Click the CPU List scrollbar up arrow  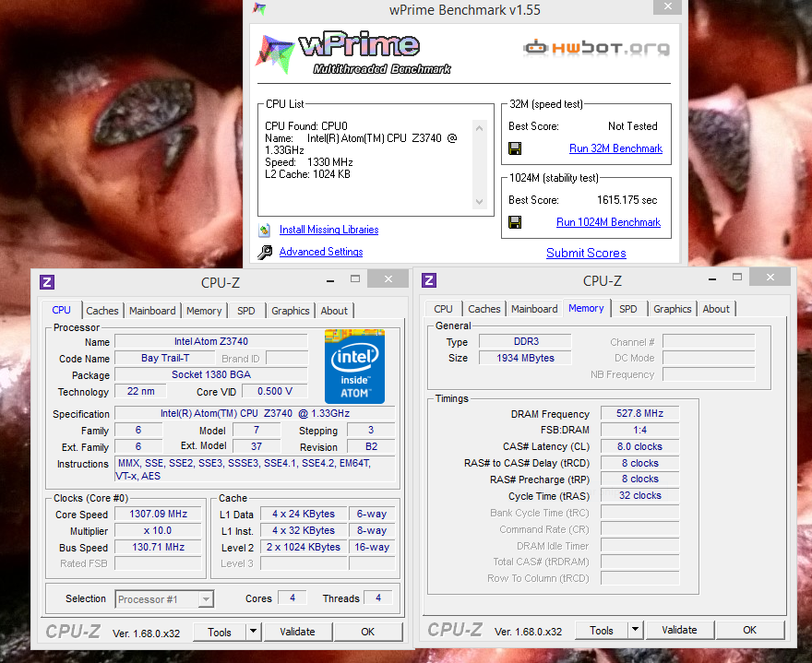[x=480, y=128]
